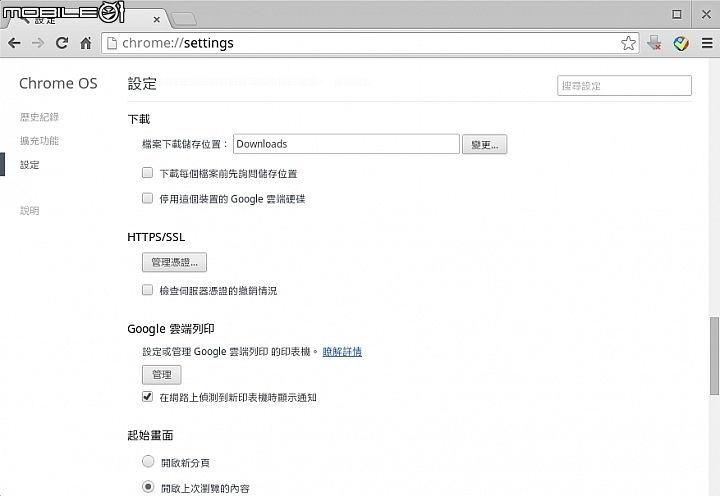
Task: Click the 起始畫面 section heading
Action: (x=150, y=435)
